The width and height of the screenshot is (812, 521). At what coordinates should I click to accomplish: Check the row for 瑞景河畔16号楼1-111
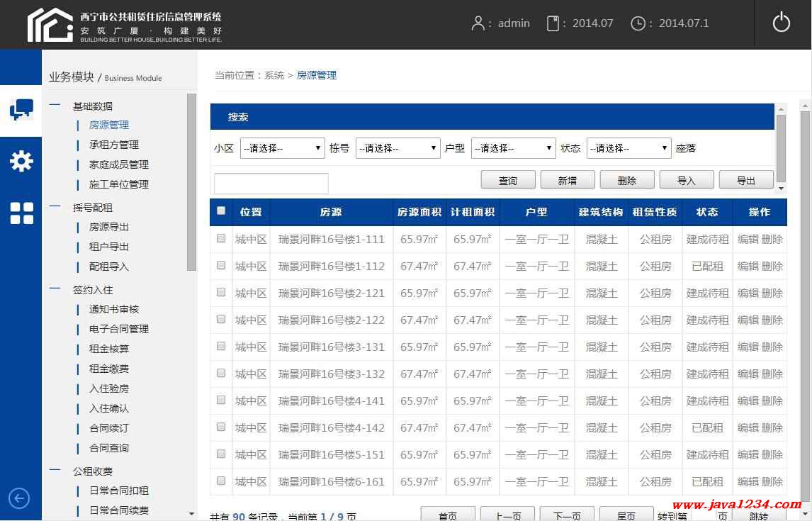coord(221,239)
